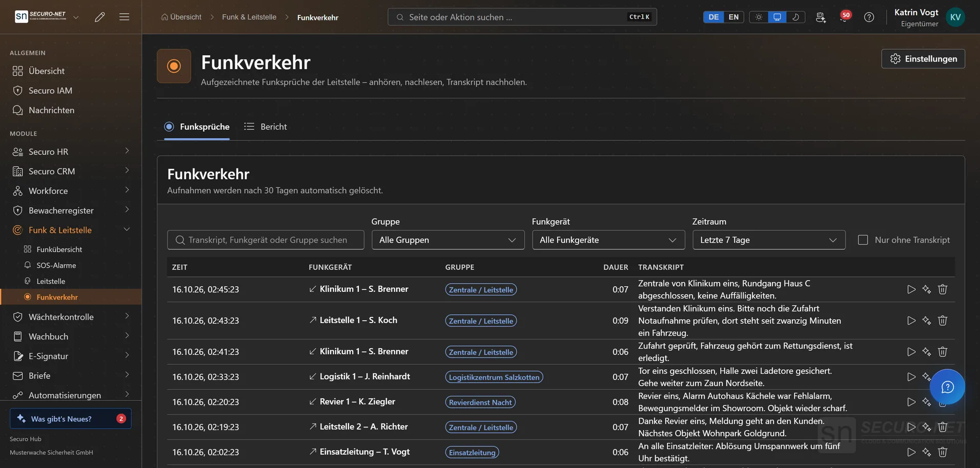Viewport: 980px width, 468px height.
Task: Expand Securo HR in sidebar
Action: coord(71,152)
